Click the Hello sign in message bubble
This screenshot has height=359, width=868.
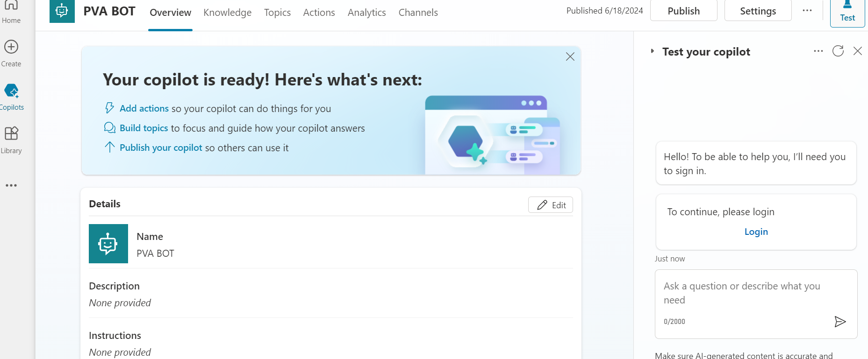pyautogui.click(x=756, y=163)
